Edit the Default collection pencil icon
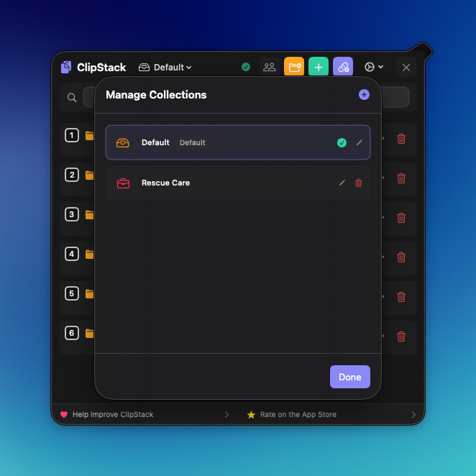Viewport: 476px width, 476px height. pyautogui.click(x=360, y=142)
